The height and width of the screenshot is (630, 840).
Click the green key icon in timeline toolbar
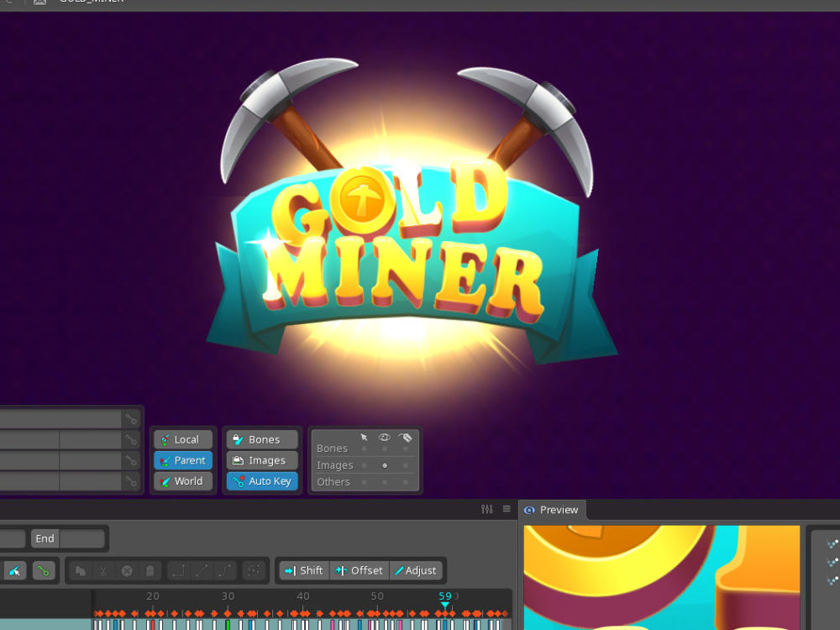point(44,571)
